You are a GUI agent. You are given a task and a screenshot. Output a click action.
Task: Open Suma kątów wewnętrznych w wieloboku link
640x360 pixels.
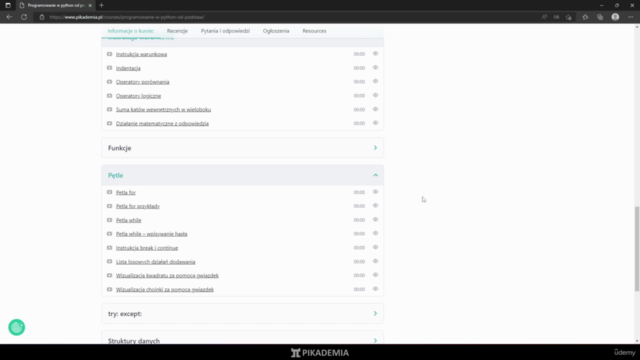click(x=163, y=110)
